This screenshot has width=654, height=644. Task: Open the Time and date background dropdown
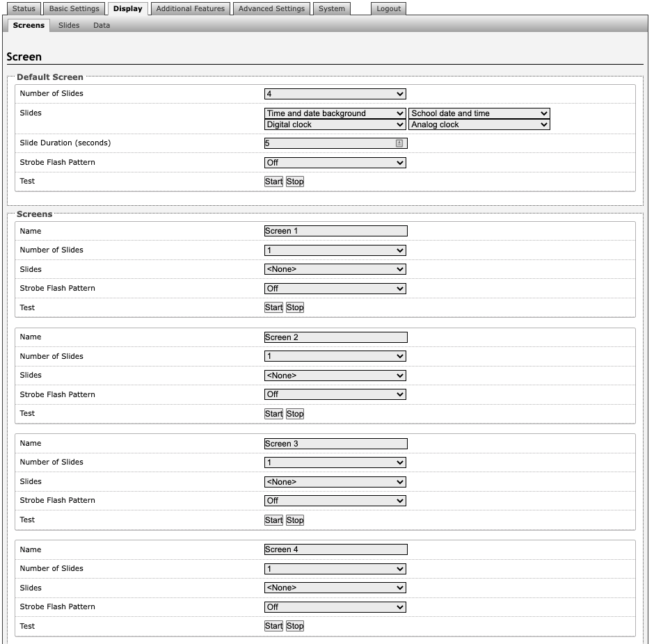[x=335, y=113]
